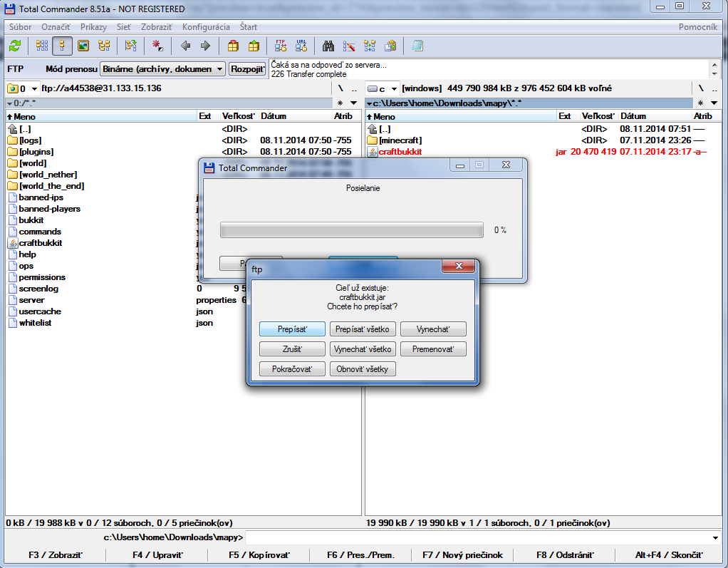728x568 pixels.
Task: Click the FTP log scroll up arrow
Action: pos(714,65)
